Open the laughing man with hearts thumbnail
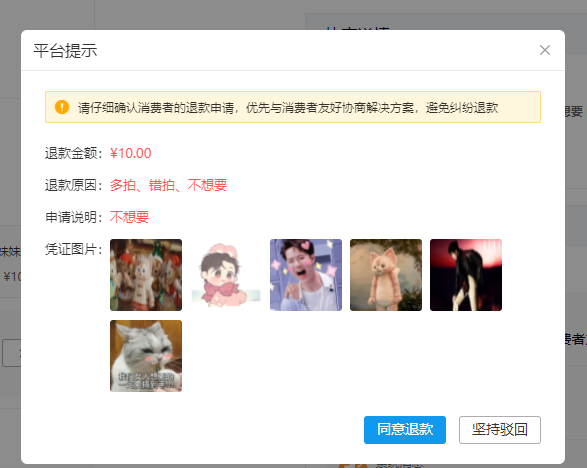The height and width of the screenshot is (468, 587). (x=306, y=275)
